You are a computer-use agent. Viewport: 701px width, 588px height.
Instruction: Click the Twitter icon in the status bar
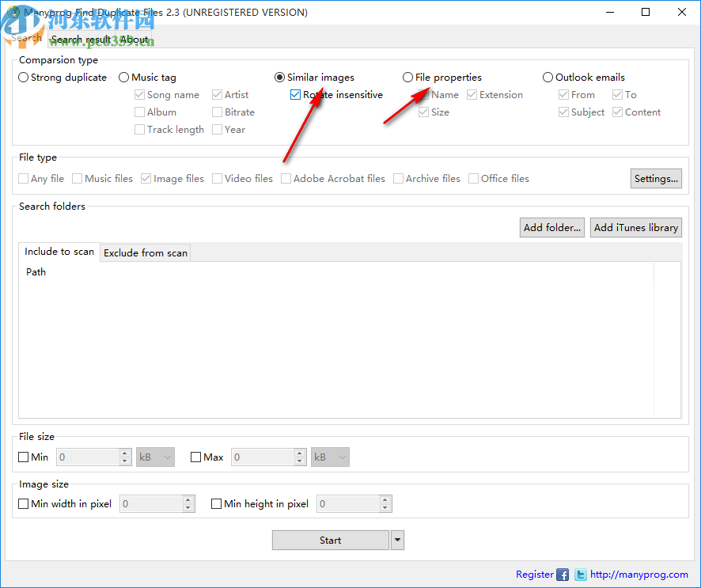581,575
